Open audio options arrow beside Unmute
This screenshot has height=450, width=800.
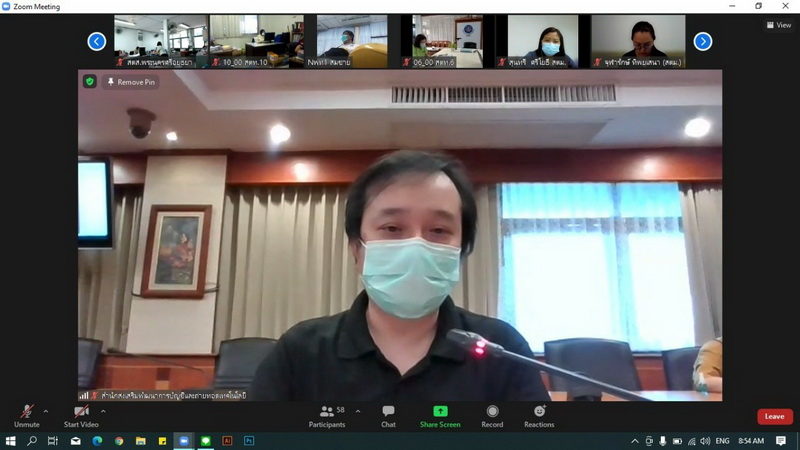point(46,411)
